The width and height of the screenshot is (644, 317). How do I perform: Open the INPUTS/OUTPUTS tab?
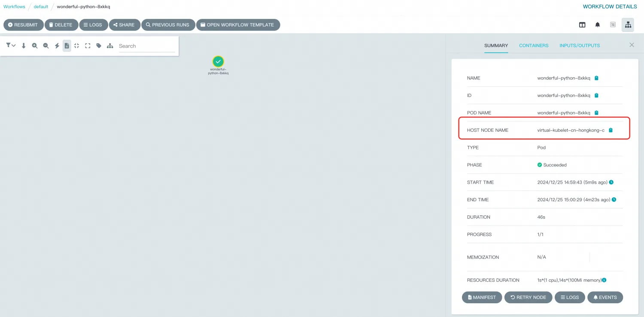pyautogui.click(x=580, y=45)
